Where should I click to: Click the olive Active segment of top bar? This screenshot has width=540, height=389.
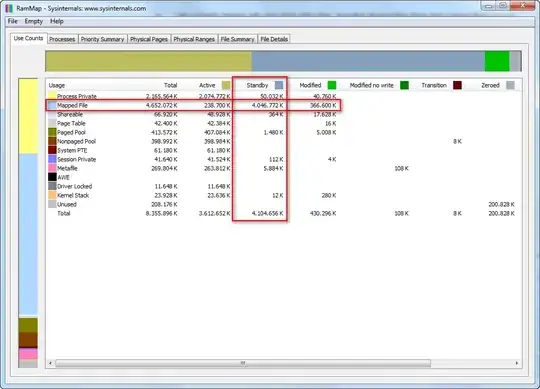[148, 61]
